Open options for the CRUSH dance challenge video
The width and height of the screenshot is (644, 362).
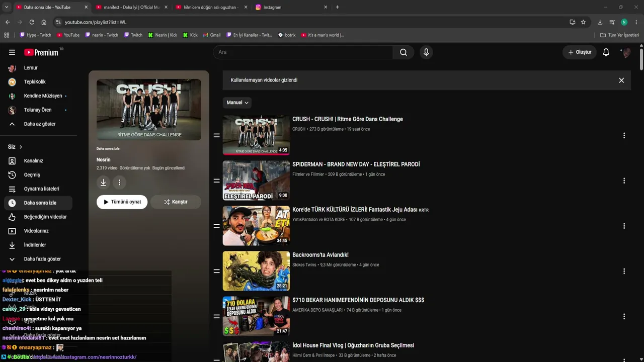[624, 135]
